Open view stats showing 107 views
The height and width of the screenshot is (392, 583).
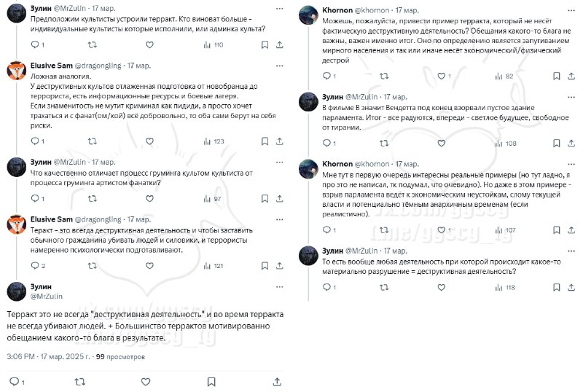pyautogui.click(x=501, y=230)
